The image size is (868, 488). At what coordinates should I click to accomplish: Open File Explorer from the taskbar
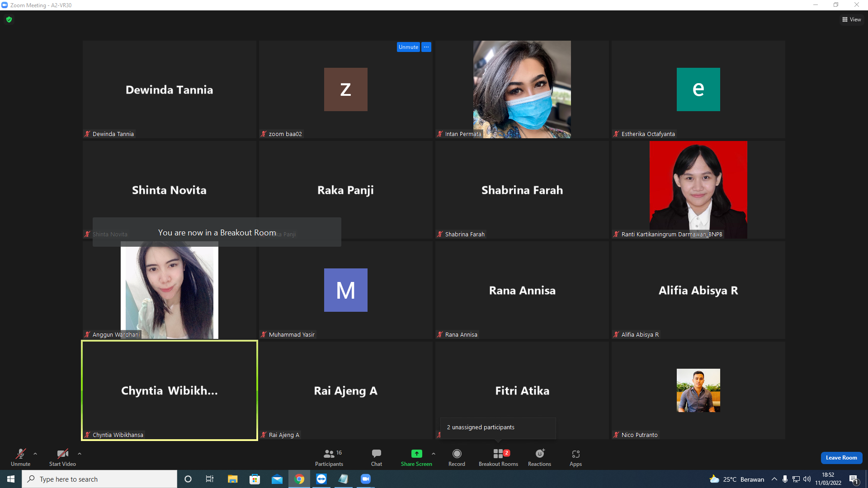point(232,479)
